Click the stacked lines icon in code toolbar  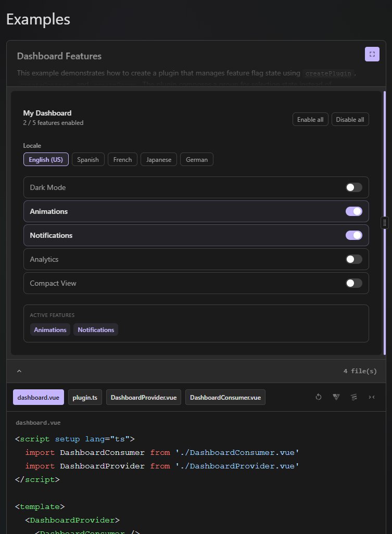pyautogui.click(x=354, y=397)
